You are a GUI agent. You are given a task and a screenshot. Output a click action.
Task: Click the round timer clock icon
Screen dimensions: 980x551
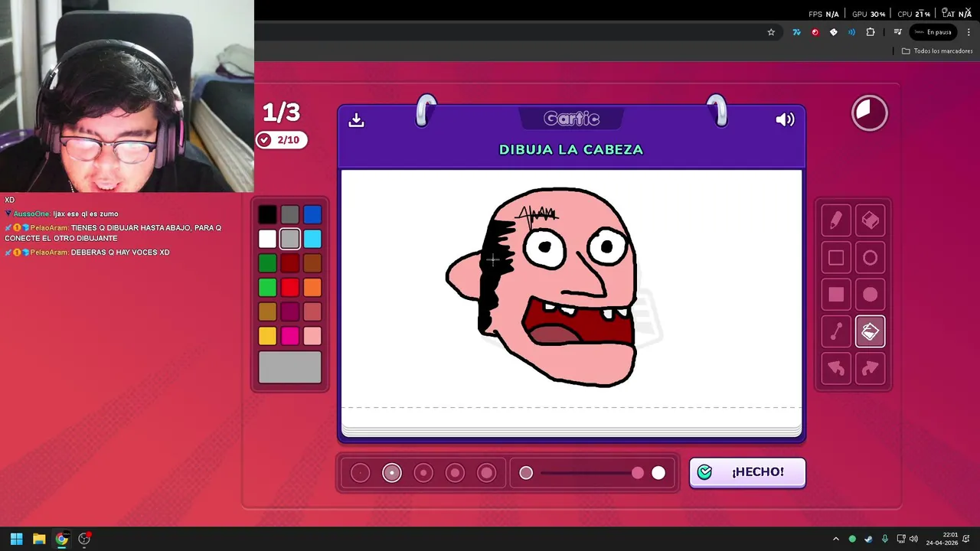[x=870, y=113]
